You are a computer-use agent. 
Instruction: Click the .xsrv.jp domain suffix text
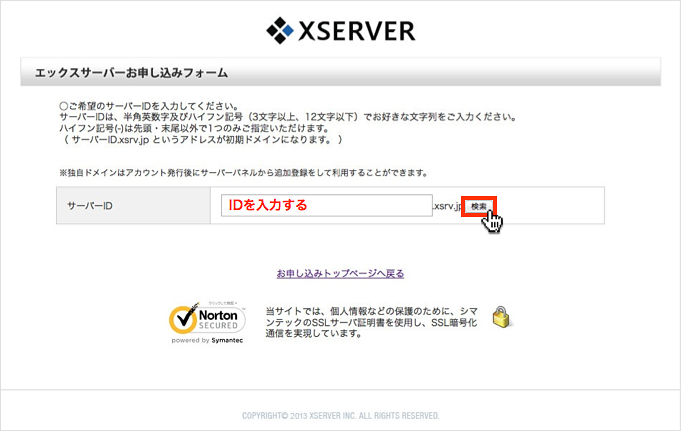tap(447, 206)
